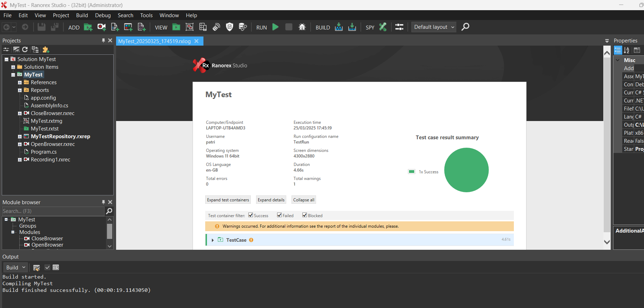Screen dimensions: 644x308
Task: Open the Debug menu
Action: coord(102,15)
